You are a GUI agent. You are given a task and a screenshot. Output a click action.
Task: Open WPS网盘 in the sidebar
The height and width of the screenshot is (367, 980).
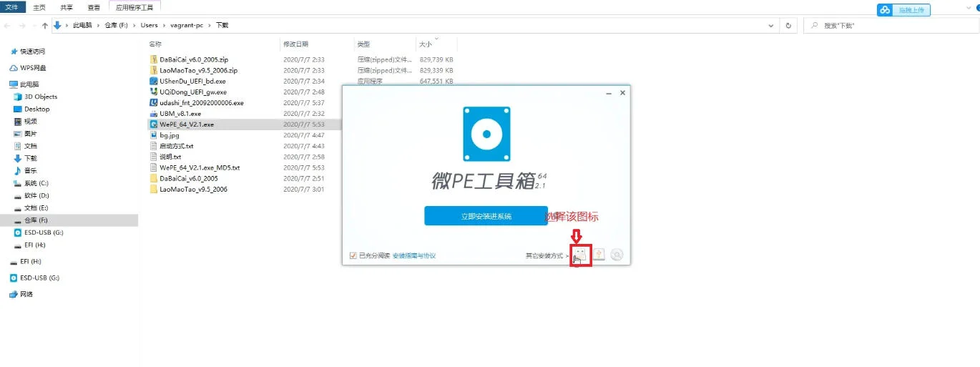pyautogui.click(x=32, y=68)
